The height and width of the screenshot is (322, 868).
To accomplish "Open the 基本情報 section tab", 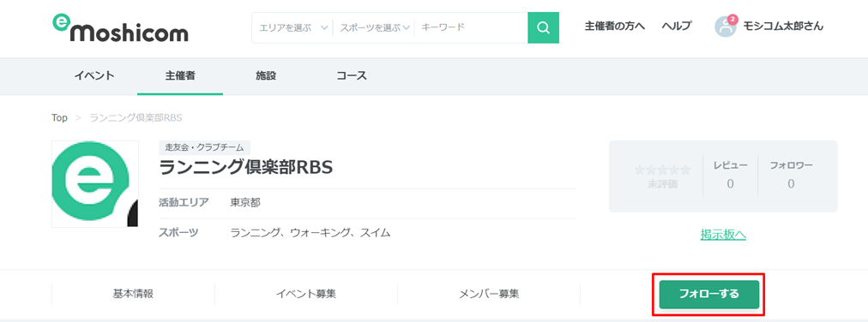I will point(133,294).
